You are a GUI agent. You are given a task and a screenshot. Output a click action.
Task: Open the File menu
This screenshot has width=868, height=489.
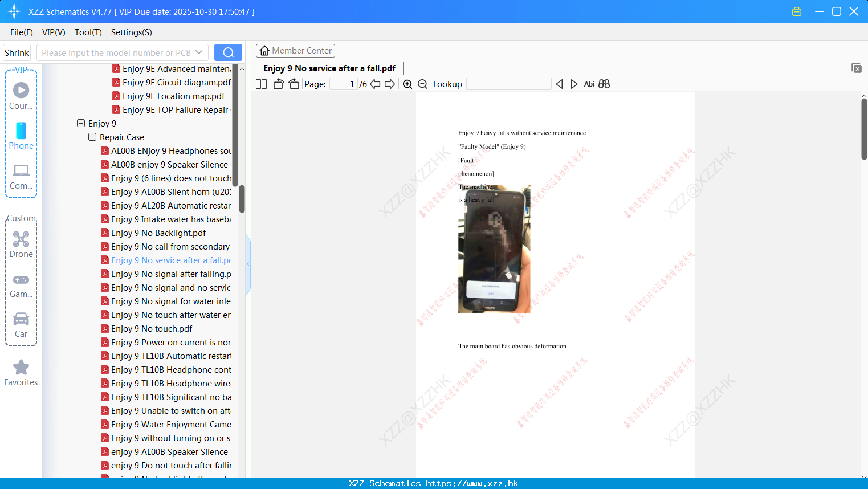click(x=22, y=32)
